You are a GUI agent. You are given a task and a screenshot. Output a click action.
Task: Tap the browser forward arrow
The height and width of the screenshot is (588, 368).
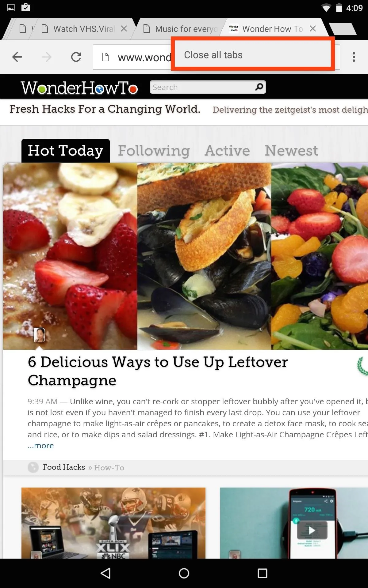click(47, 57)
